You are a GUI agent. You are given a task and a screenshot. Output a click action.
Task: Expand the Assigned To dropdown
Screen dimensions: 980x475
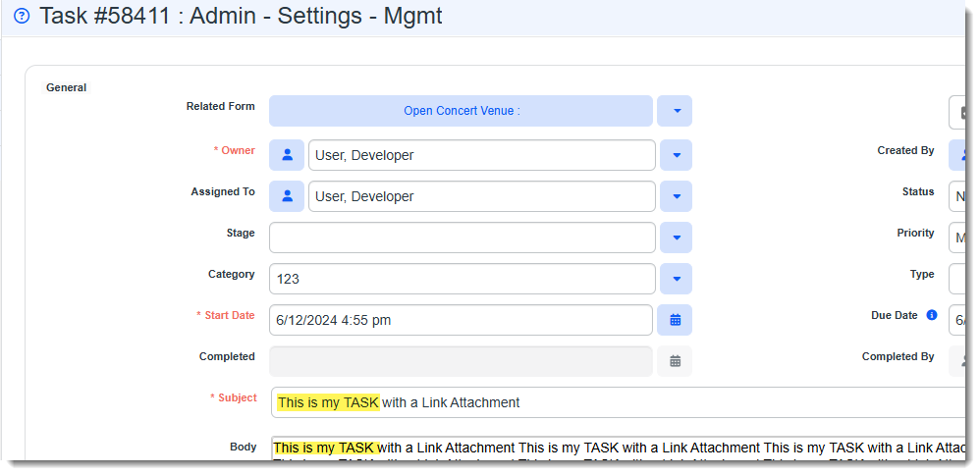pos(676,196)
